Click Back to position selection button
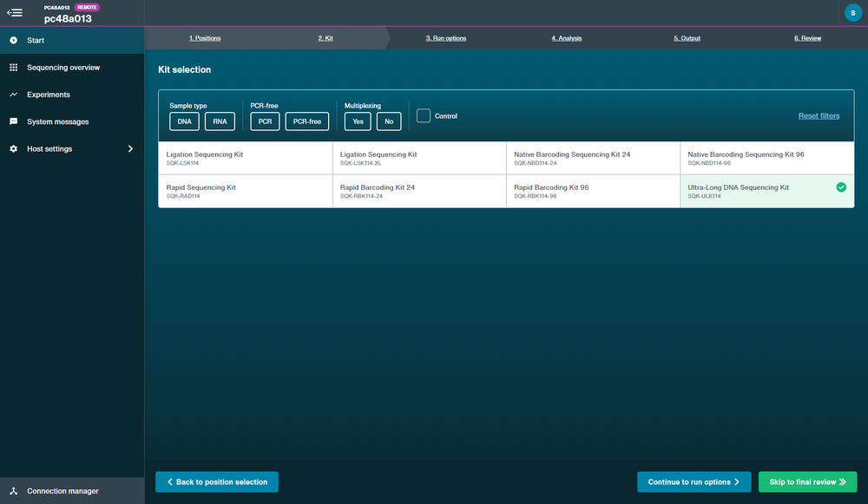The height and width of the screenshot is (504, 868). tap(217, 481)
